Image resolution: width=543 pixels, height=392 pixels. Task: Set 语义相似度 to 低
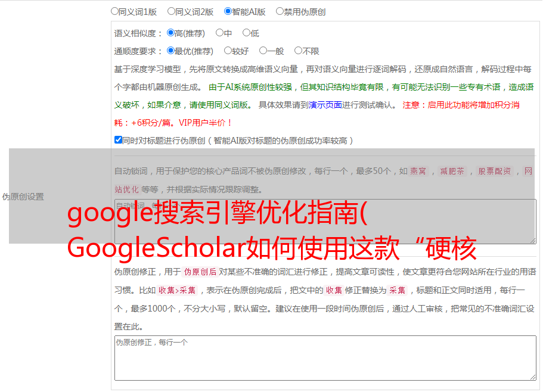(x=246, y=33)
